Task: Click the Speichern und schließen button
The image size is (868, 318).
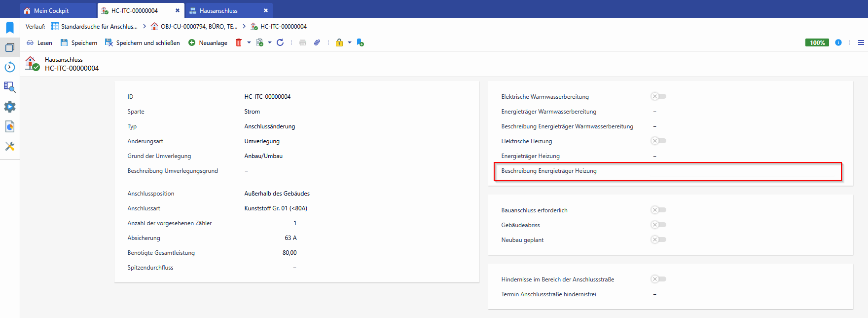Action: [x=143, y=42]
